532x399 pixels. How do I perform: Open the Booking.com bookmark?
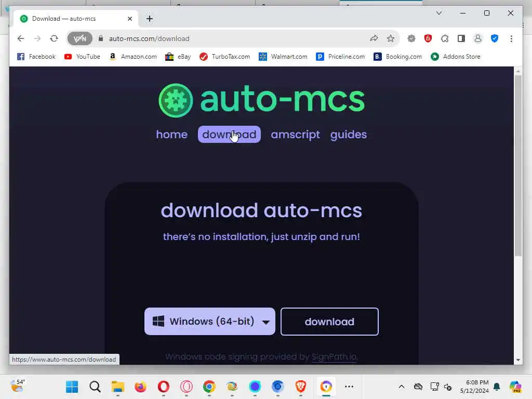[x=397, y=57]
